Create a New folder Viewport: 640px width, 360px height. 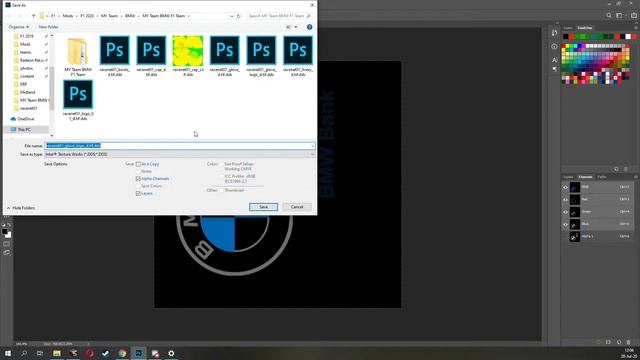coord(48,27)
